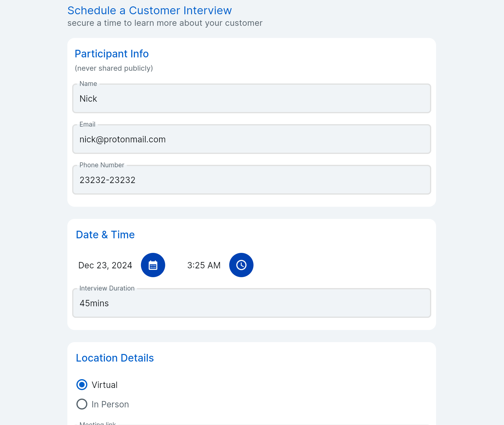Screen dimensions: 504x425
Task: Click the subtitle about learning your customer
Action: point(165,23)
